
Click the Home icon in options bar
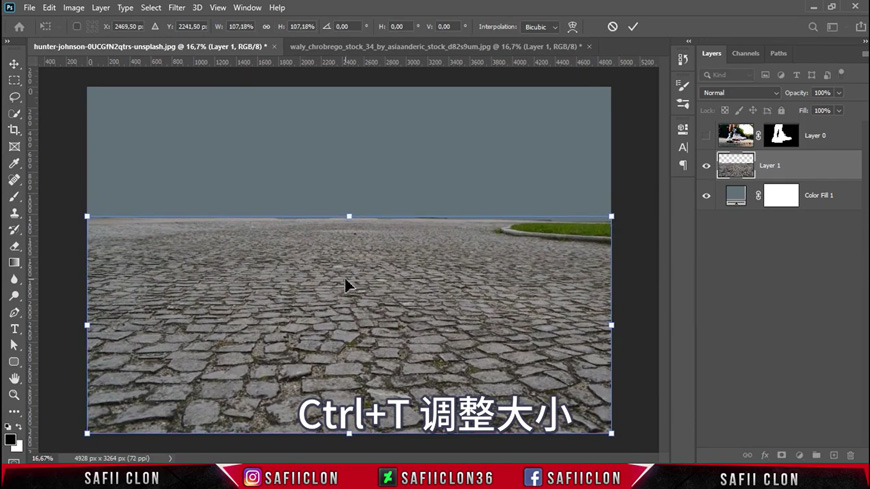pyautogui.click(x=19, y=27)
